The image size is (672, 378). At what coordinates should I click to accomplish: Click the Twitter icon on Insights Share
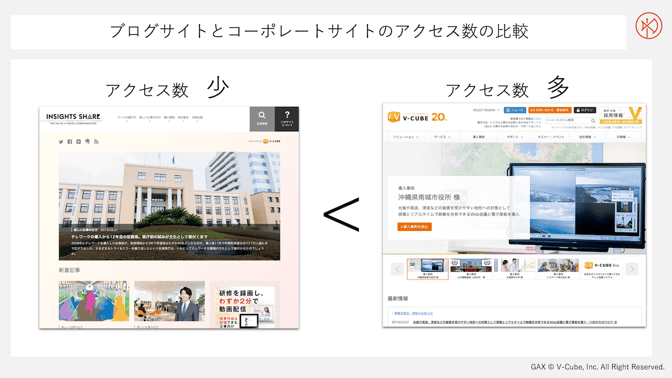[x=61, y=142]
